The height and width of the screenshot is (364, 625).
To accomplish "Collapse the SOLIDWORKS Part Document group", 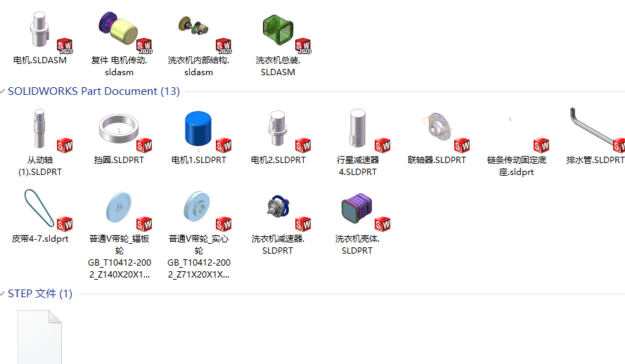I will click(x=4, y=91).
